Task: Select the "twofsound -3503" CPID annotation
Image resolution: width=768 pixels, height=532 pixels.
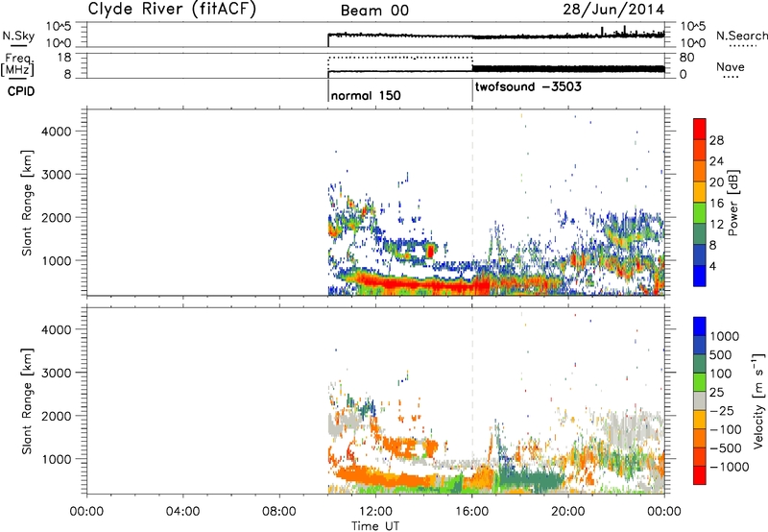Action: pyautogui.click(x=529, y=86)
